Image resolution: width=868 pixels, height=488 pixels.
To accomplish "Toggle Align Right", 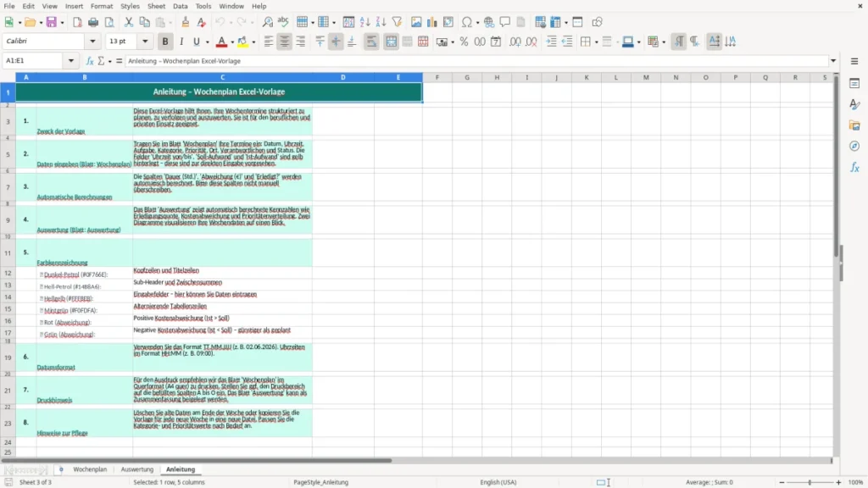I will tap(301, 42).
